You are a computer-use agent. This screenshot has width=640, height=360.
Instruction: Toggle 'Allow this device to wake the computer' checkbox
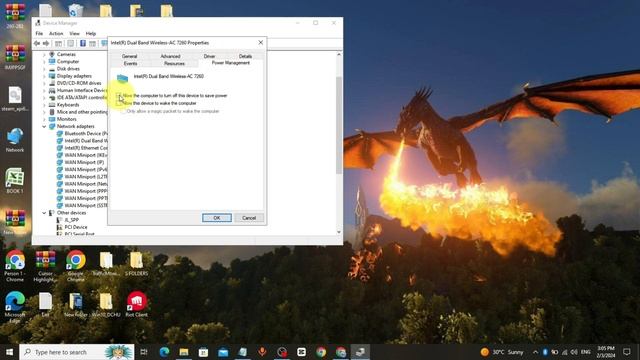click(x=119, y=103)
